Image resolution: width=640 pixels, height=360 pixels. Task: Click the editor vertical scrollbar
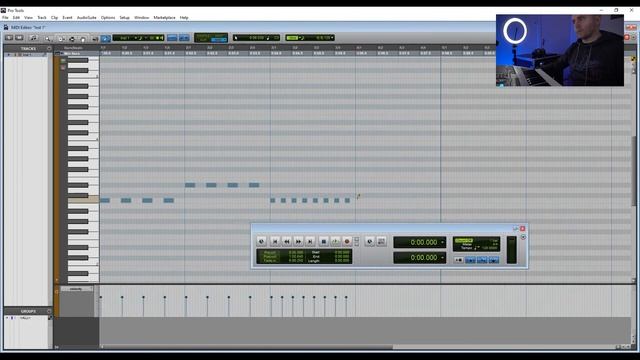(634, 171)
